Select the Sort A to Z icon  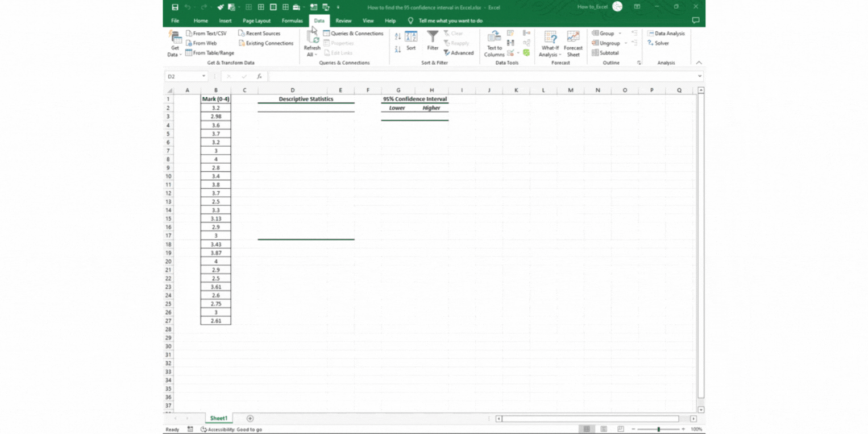pyautogui.click(x=398, y=34)
